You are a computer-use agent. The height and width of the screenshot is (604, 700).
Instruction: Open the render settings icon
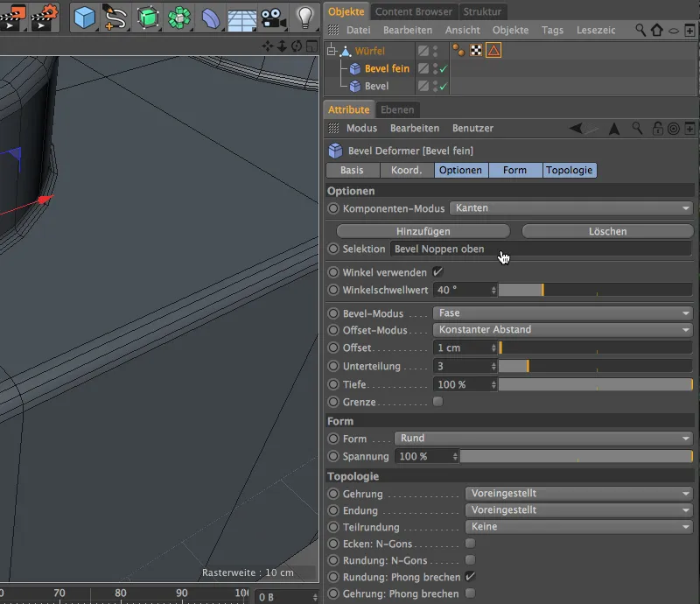45,18
